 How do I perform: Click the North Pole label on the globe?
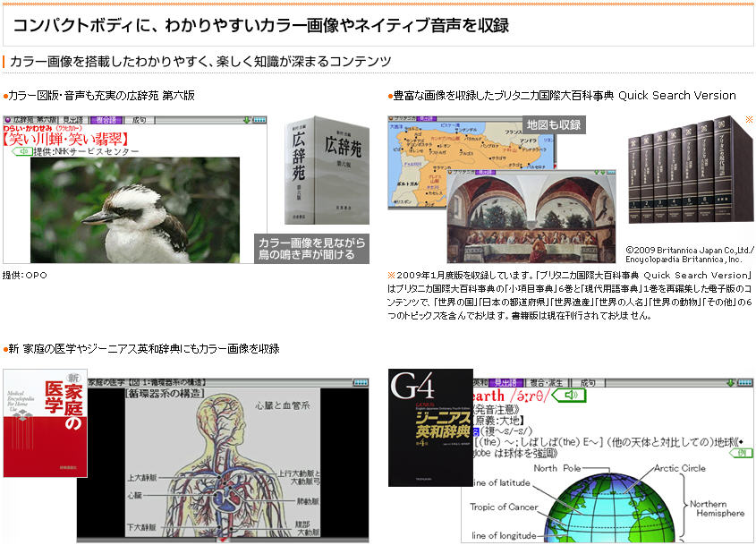[x=556, y=468]
